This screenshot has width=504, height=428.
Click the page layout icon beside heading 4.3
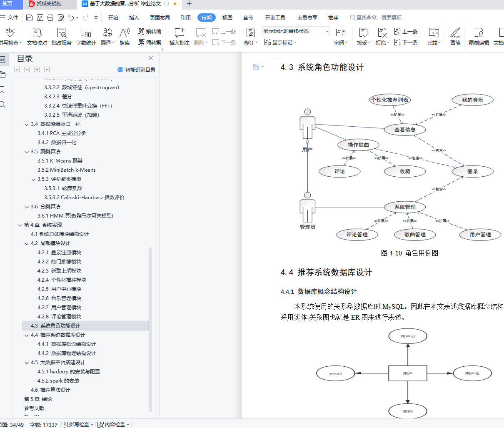tap(256, 67)
